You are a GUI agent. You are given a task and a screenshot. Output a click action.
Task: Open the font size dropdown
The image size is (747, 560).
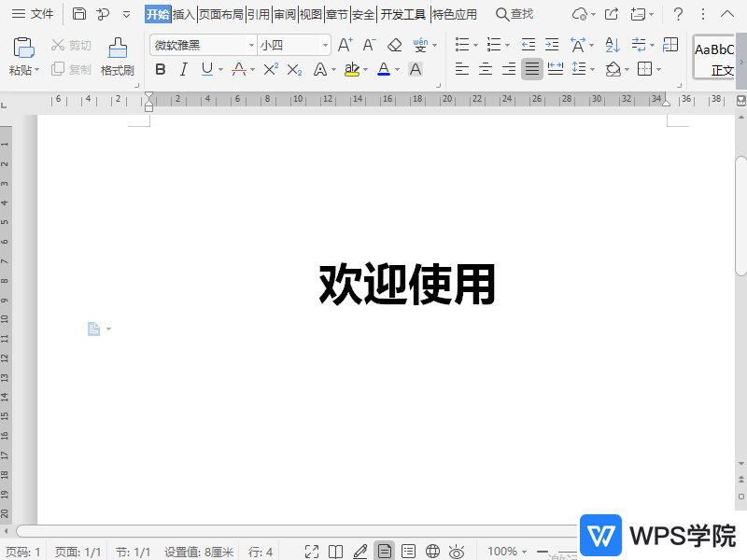click(x=324, y=45)
